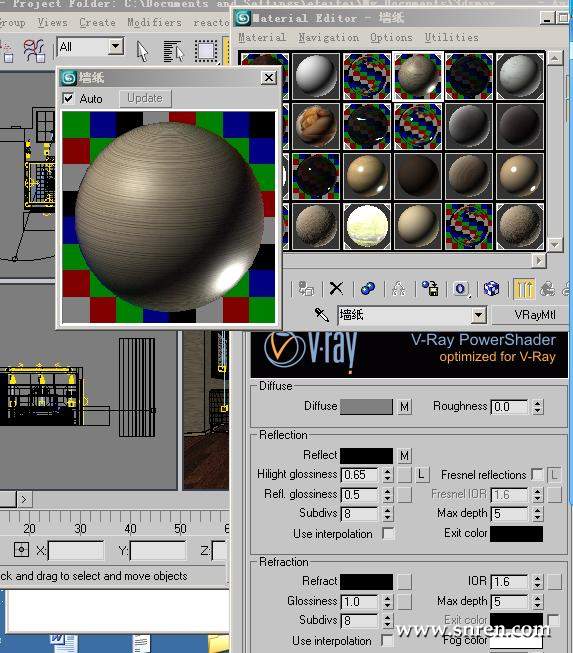Click Hilight glossiness spinner arrows
The height and width of the screenshot is (653, 573).
(x=387, y=475)
